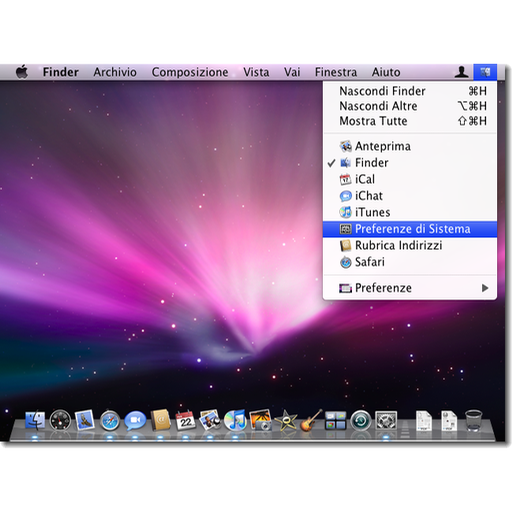Open iMovie star icon in Dock
The image size is (512, 512).
click(285, 421)
